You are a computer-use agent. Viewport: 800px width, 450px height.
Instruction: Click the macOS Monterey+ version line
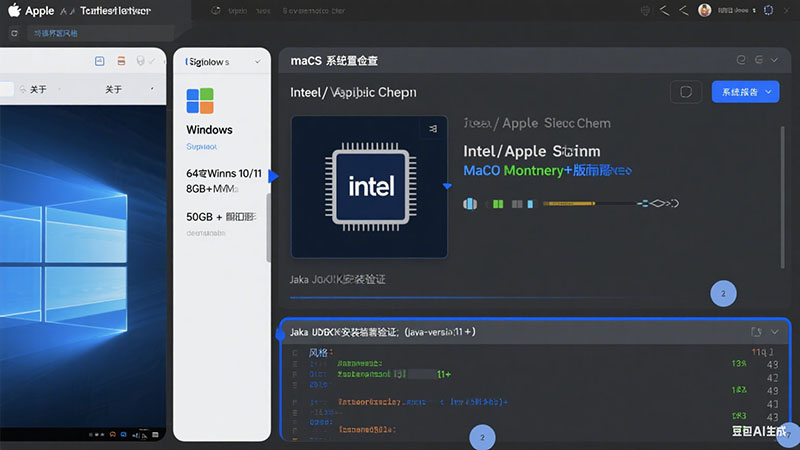(x=547, y=170)
